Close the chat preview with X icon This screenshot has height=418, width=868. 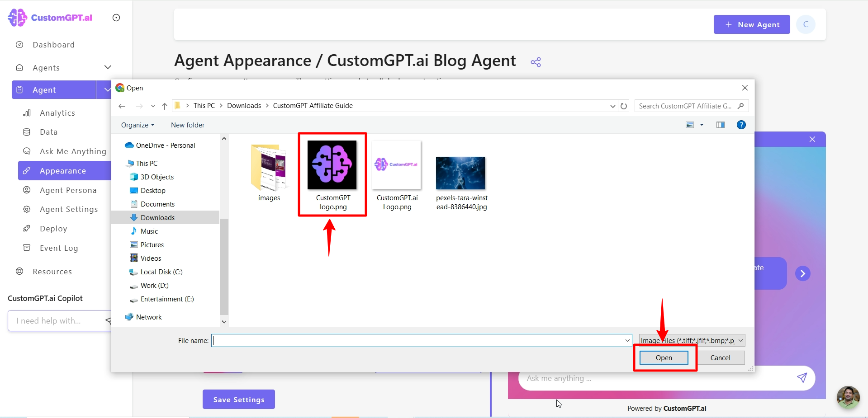click(x=812, y=139)
